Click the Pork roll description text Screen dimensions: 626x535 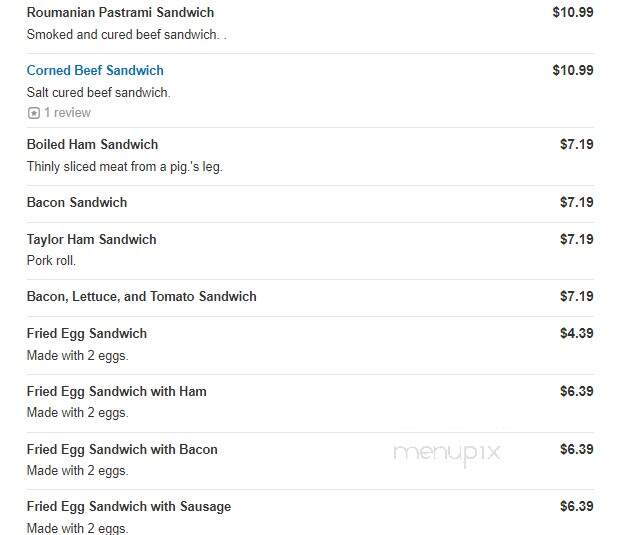tap(51, 261)
